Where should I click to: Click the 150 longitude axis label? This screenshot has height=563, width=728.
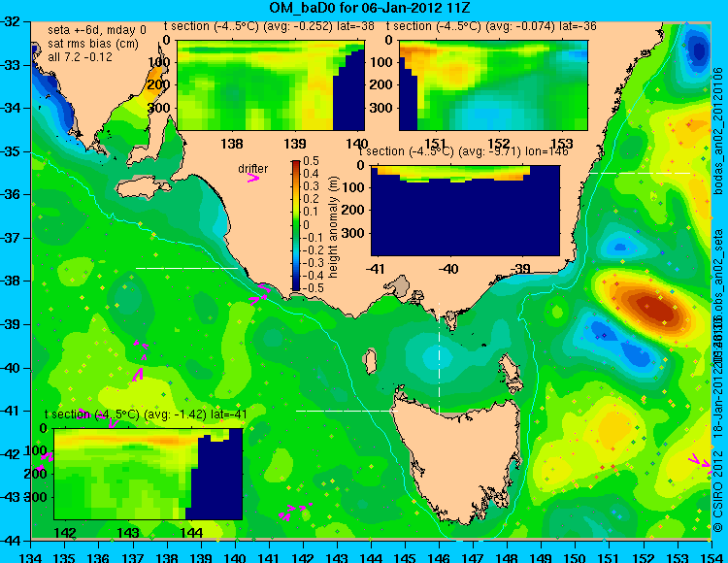point(576,557)
